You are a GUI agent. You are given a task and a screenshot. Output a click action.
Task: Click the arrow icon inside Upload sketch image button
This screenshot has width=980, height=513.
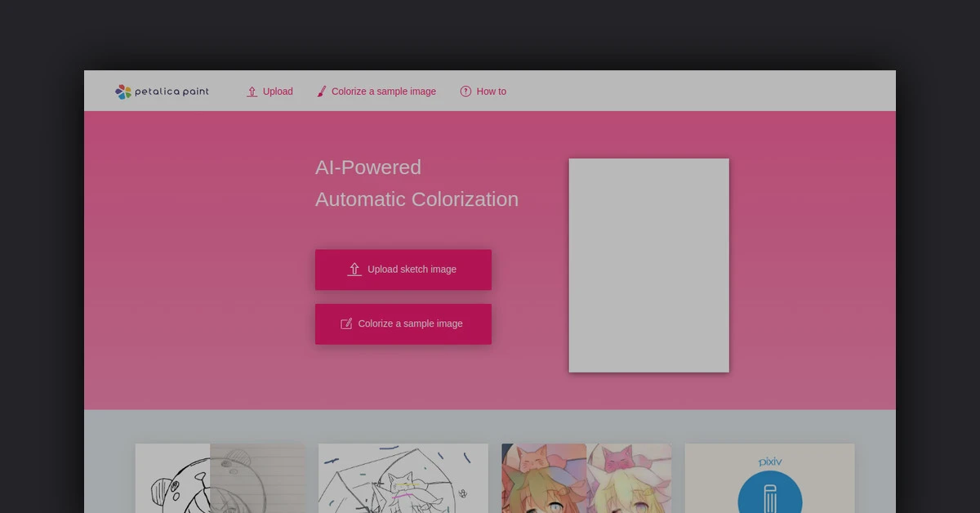(x=354, y=270)
